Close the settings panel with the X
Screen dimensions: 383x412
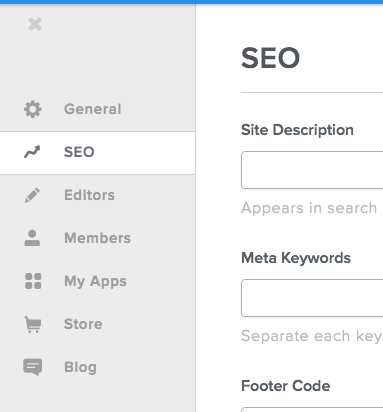click(35, 24)
